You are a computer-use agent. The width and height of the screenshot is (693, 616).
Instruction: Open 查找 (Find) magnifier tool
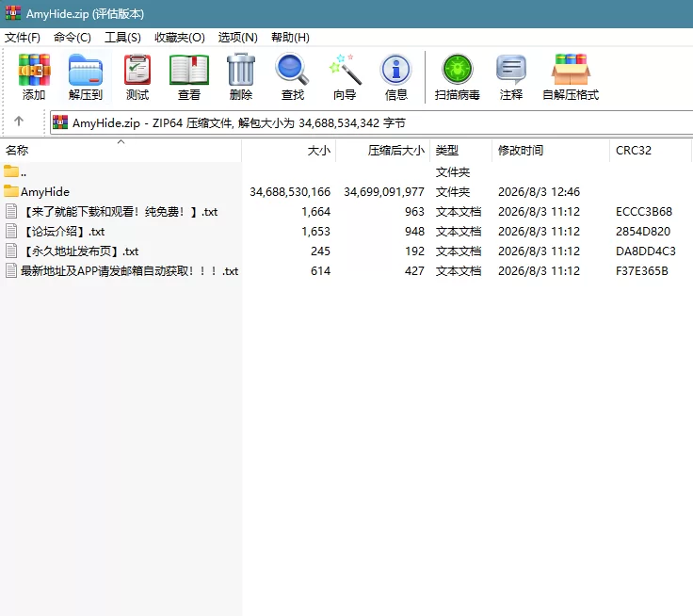pos(292,70)
